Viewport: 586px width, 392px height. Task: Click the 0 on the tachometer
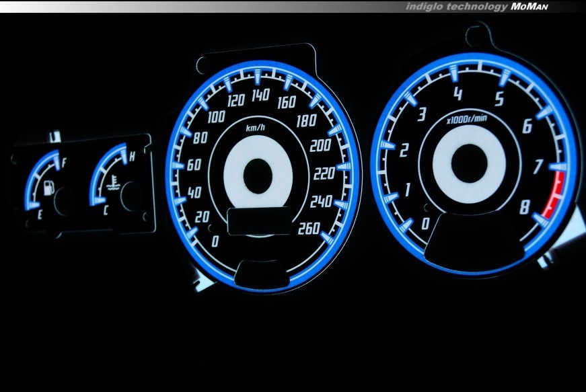click(x=425, y=223)
